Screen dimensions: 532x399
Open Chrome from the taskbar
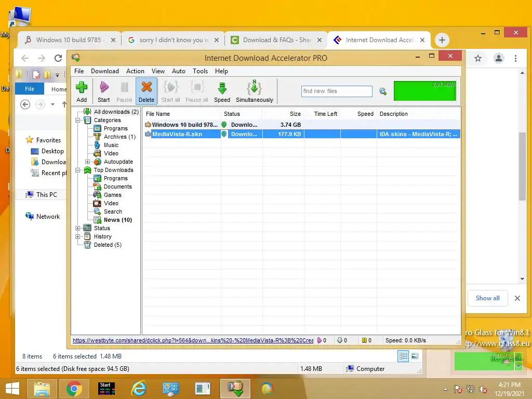point(74,389)
